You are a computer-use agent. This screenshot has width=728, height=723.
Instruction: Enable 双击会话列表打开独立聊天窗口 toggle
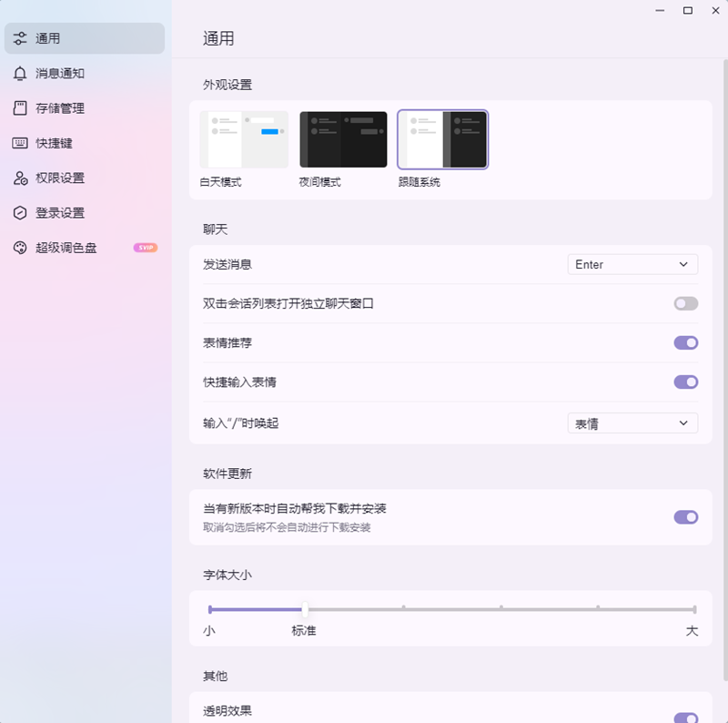(686, 304)
